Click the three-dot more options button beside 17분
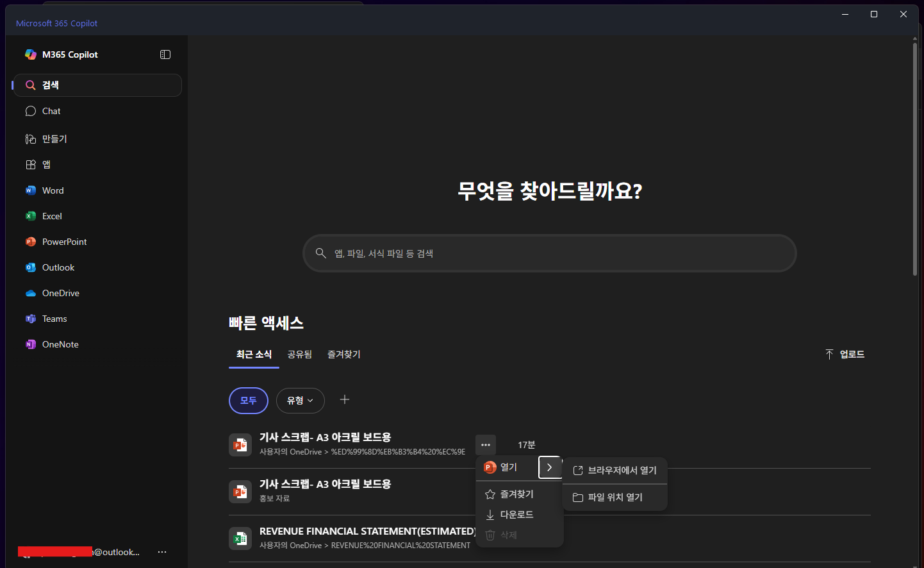 (x=486, y=445)
